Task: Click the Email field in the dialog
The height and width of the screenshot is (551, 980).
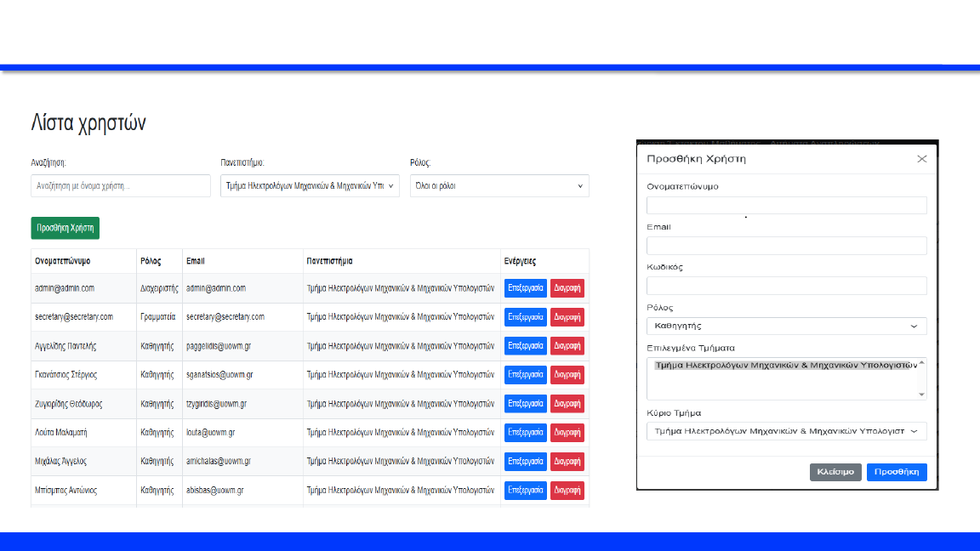Action: point(786,246)
